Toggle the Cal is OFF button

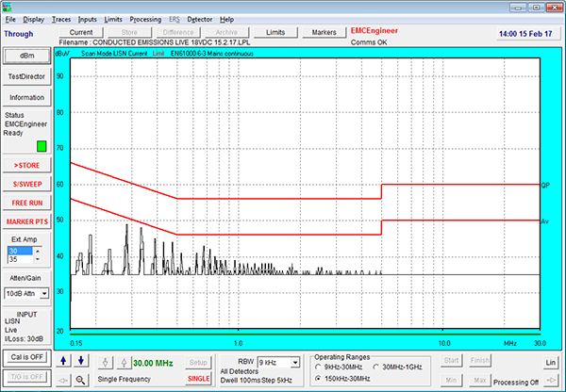point(27,358)
